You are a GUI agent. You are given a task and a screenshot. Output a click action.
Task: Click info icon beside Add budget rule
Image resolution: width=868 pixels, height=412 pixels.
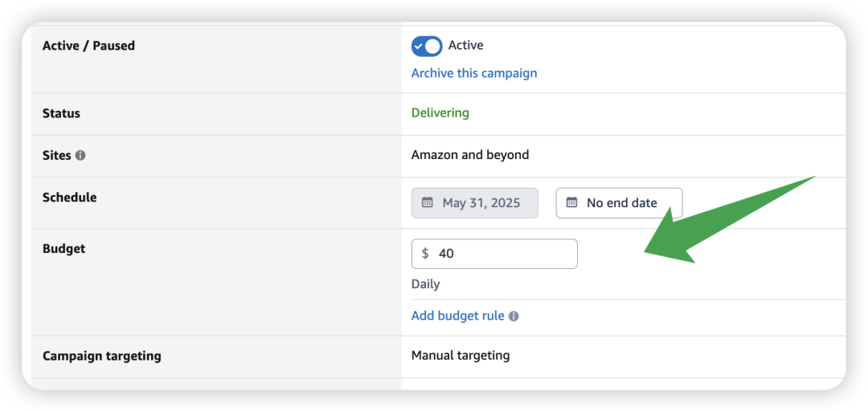pyautogui.click(x=514, y=316)
